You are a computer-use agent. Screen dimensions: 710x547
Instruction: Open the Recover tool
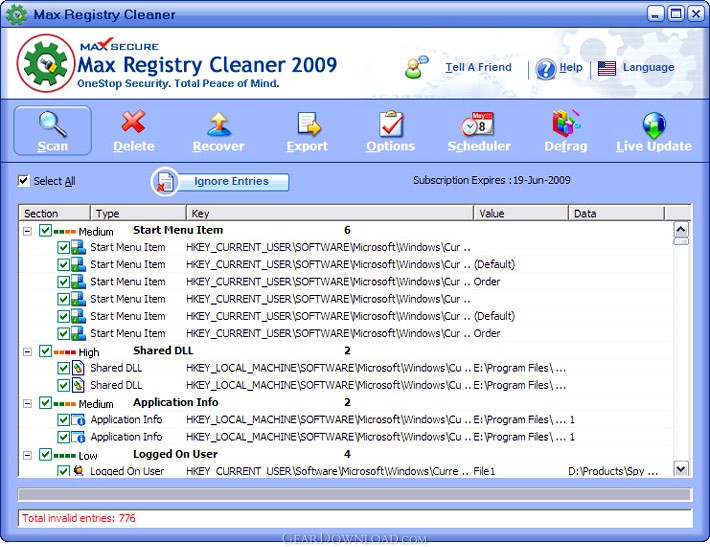[x=218, y=131]
